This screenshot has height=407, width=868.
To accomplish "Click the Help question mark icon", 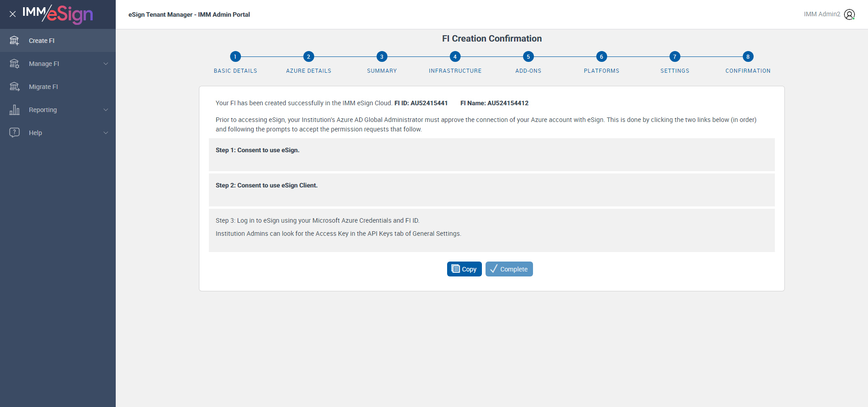I will [x=14, y=133].
